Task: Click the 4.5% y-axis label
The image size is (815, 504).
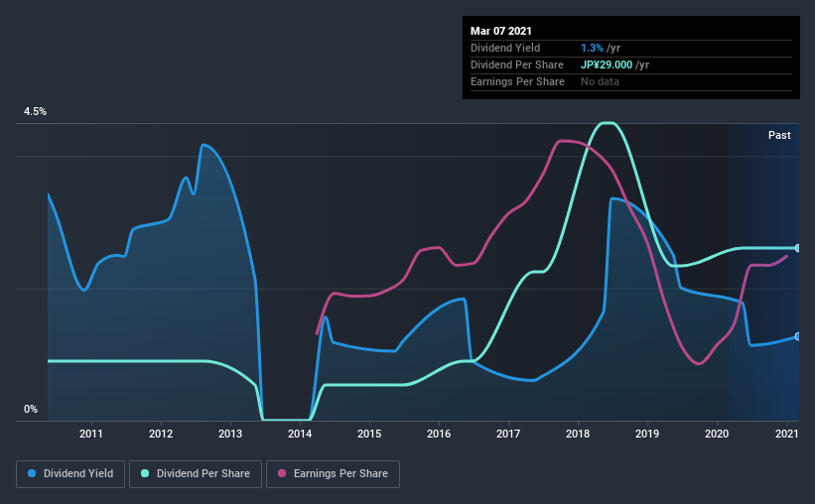Action: pyautogui.click(x=35, y=112)
